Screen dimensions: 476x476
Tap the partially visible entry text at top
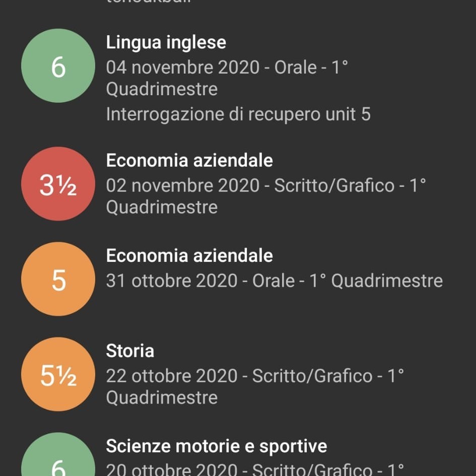(149, 2)
